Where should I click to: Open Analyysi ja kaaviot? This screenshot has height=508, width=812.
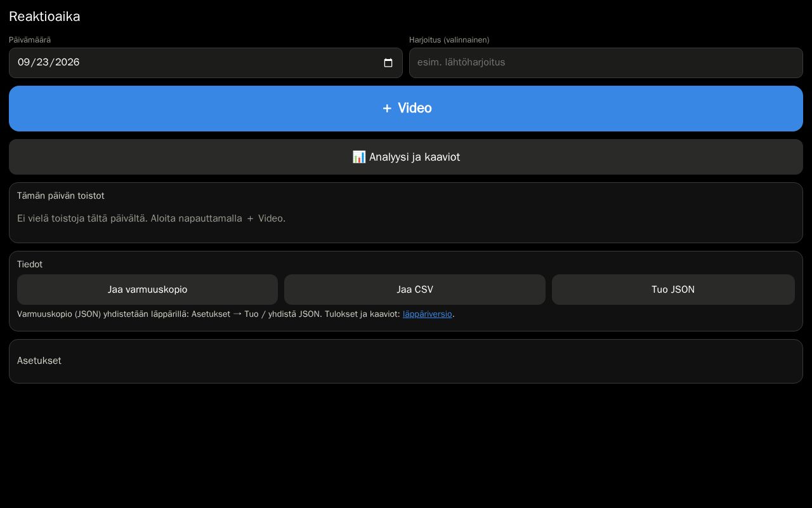406,157
